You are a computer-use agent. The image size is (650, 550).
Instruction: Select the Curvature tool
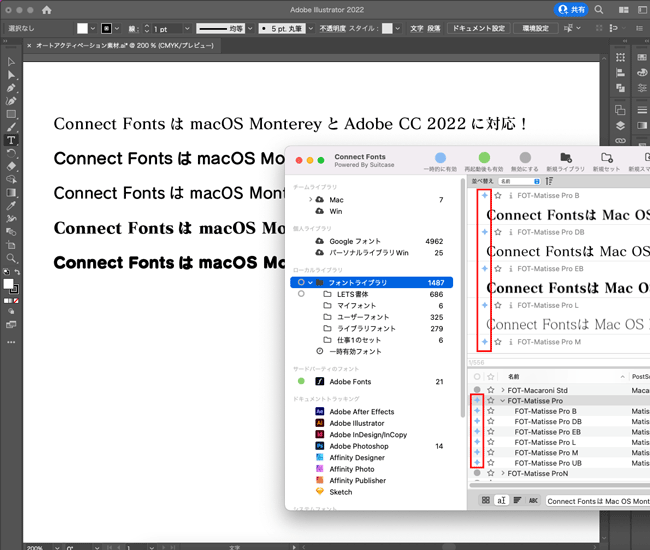coord(11,101)
